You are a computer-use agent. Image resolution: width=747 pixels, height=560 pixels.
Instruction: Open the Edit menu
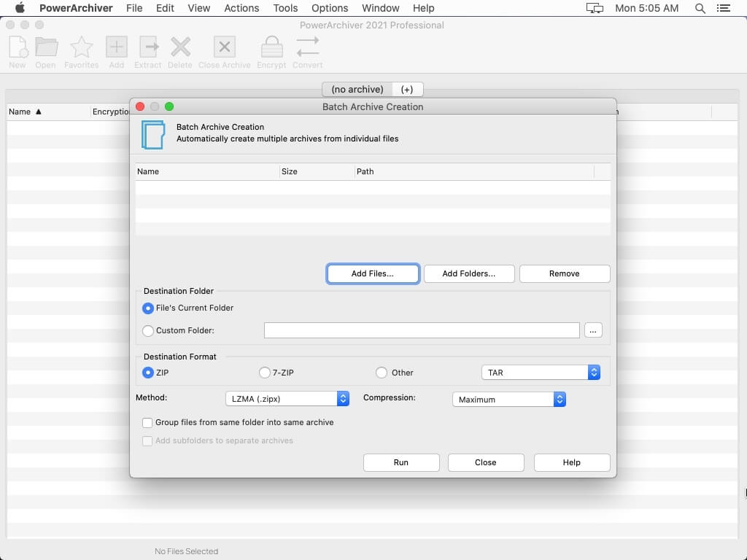[165, 8]
